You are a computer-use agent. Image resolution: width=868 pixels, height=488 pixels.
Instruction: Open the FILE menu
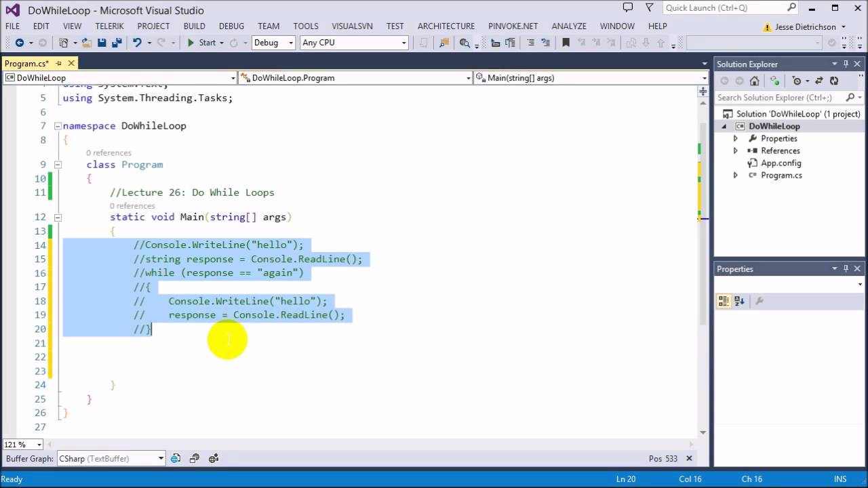[12, 26]
